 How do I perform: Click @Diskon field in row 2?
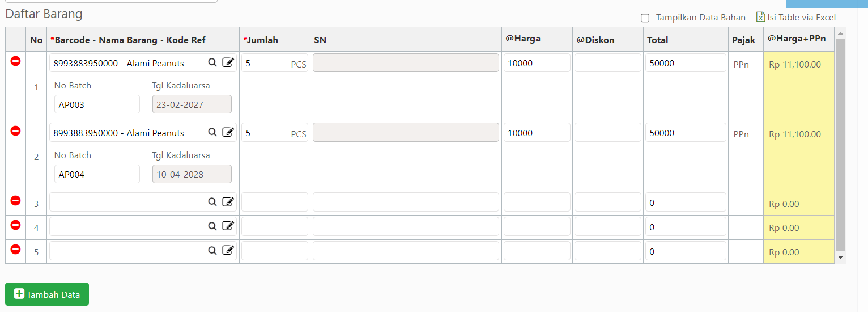[x=608, y=133]
